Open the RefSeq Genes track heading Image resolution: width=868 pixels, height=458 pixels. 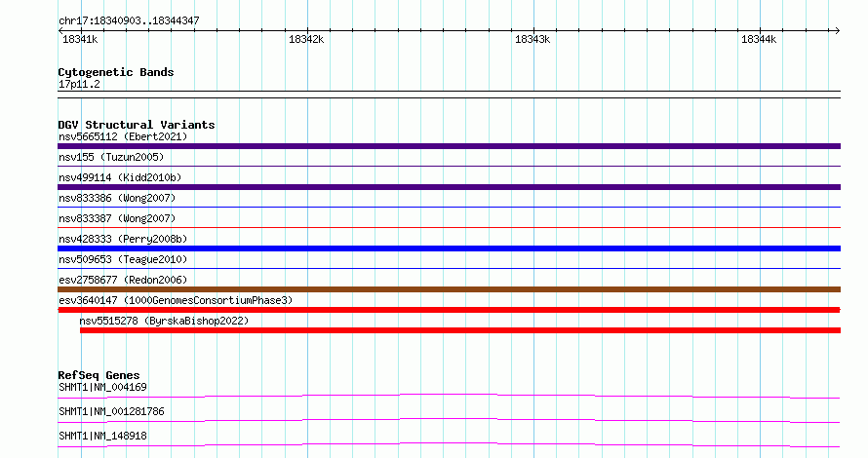(x=99, y=375)
